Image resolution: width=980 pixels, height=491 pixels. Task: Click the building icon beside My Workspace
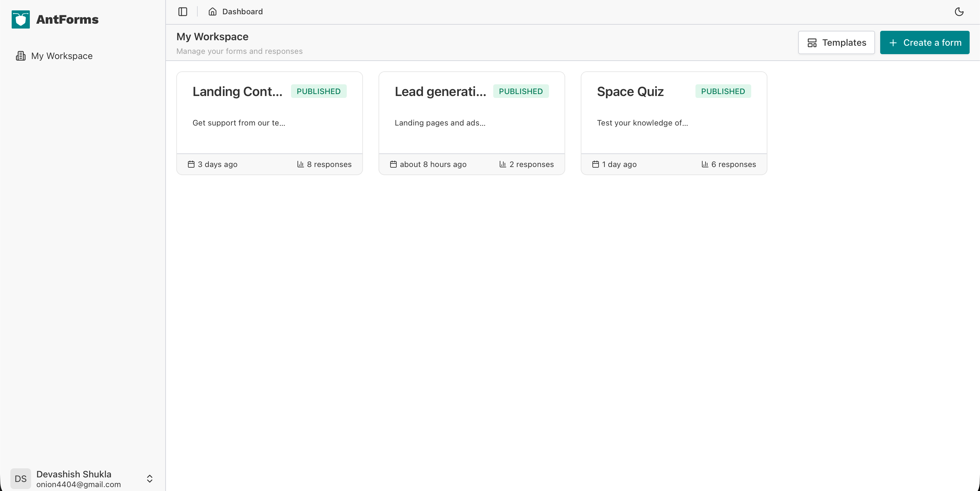[20, 55]
